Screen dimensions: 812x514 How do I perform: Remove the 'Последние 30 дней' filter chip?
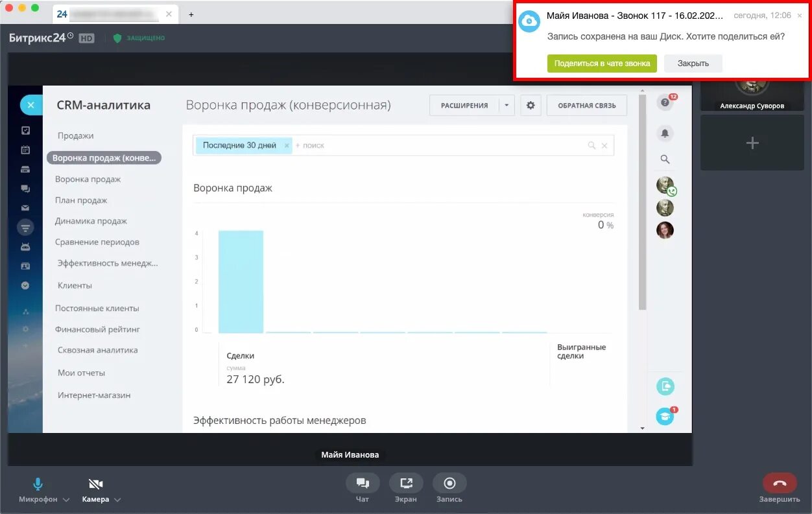coord(287,146)
